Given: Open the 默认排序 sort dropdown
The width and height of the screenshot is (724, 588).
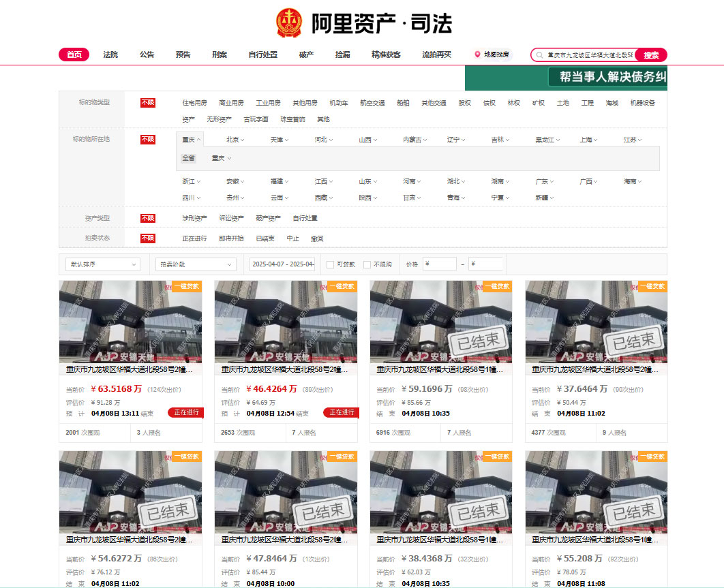Looking at the screenshot, I should [102, 264].
